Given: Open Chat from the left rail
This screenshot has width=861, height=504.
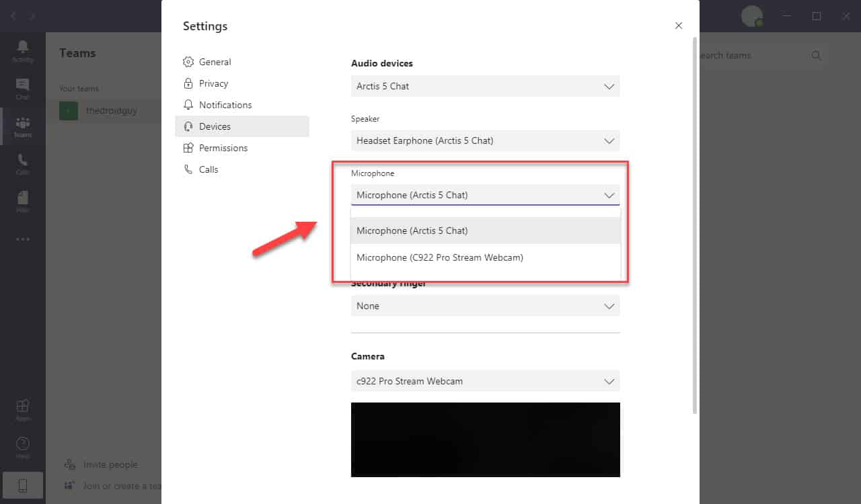Looking at the screenshot, I should (x=23, y=88).
